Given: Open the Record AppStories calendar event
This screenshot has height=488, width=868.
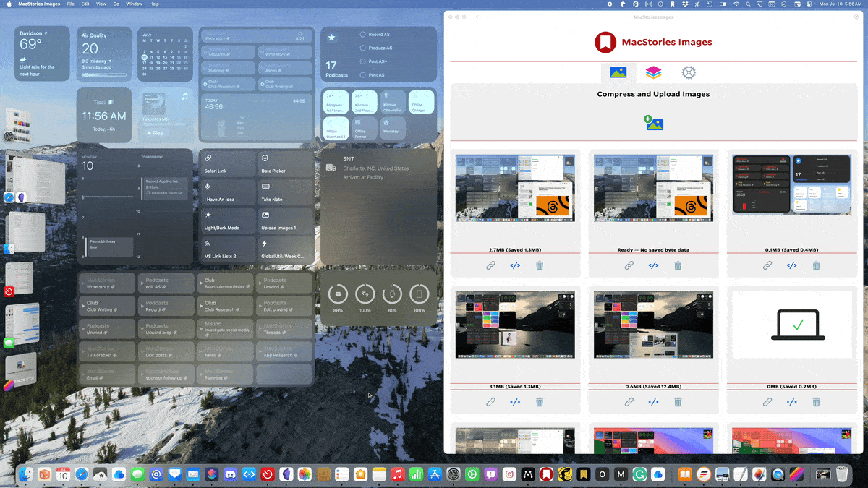Looking at the screenshot, I should coord(164,188).
